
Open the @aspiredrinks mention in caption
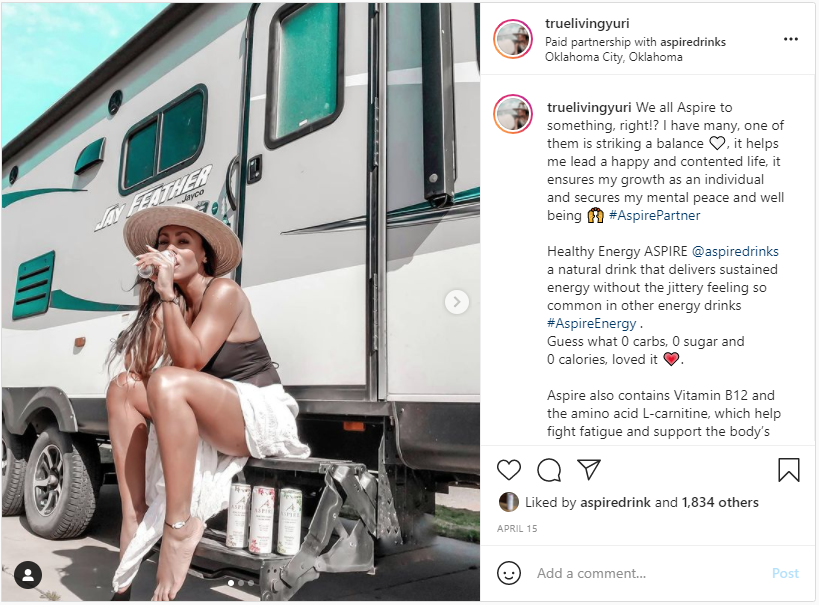click(x=735, y=251)
